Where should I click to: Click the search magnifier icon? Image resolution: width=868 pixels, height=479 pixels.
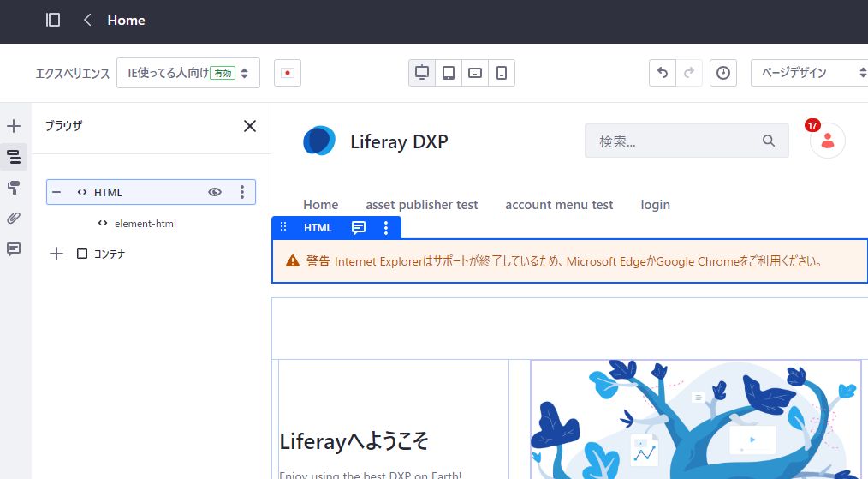coord(769,141)
